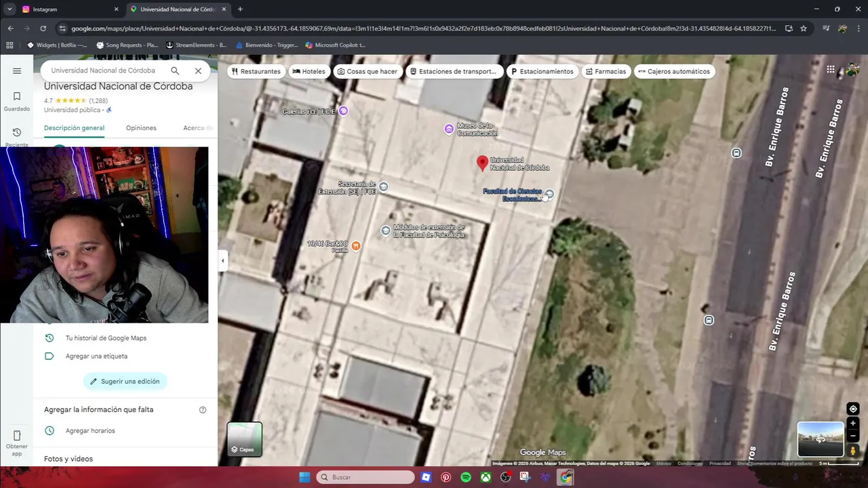Select the Farmacias chip

(x=606, y=71)
